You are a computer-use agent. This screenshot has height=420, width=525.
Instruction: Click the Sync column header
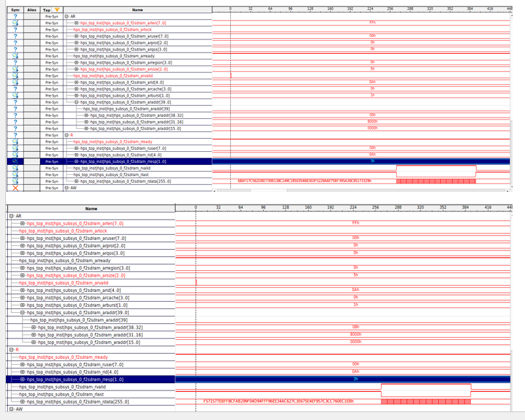[15, 10]
